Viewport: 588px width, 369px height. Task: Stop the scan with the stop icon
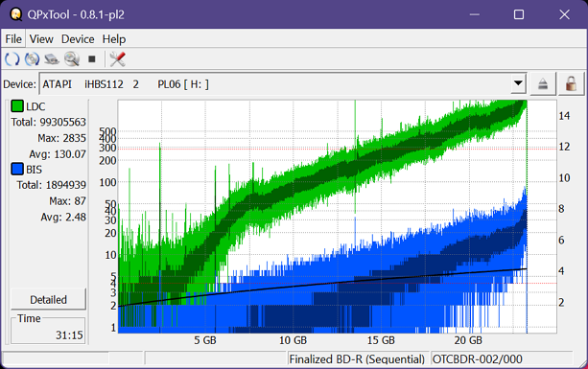(92, 59)
